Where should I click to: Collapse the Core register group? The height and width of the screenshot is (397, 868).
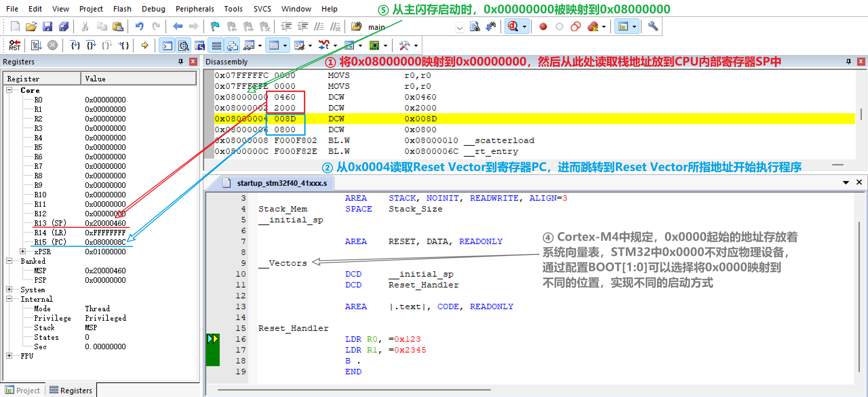coord(9,90)
